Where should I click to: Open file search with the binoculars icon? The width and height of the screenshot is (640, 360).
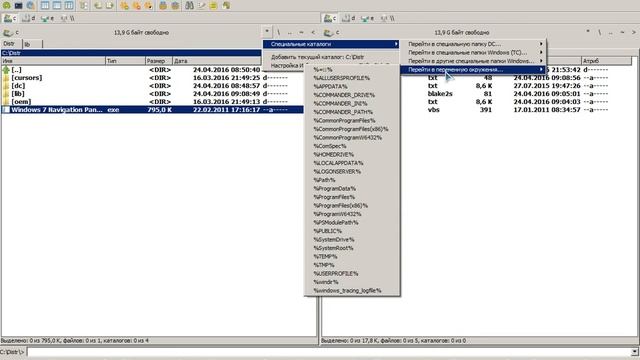[189, 5]
